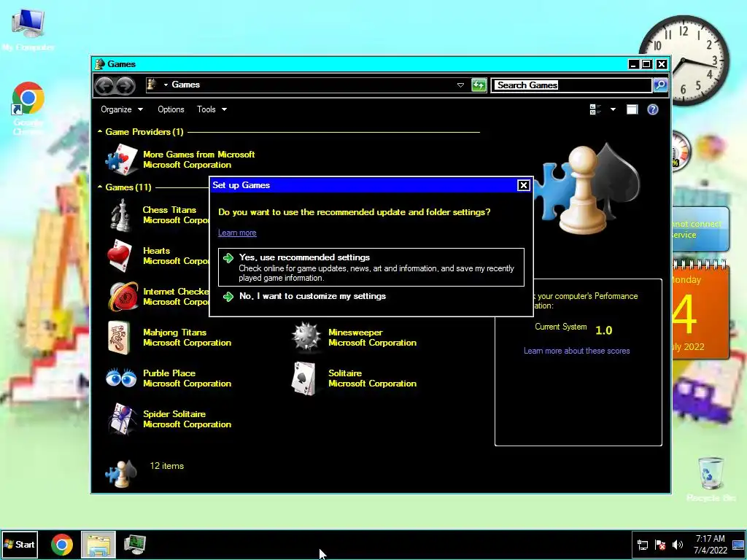The width and height of the screenshot is (747, 560).
Task: Select the My Computer desktop icon
Action: pos(28,31)
